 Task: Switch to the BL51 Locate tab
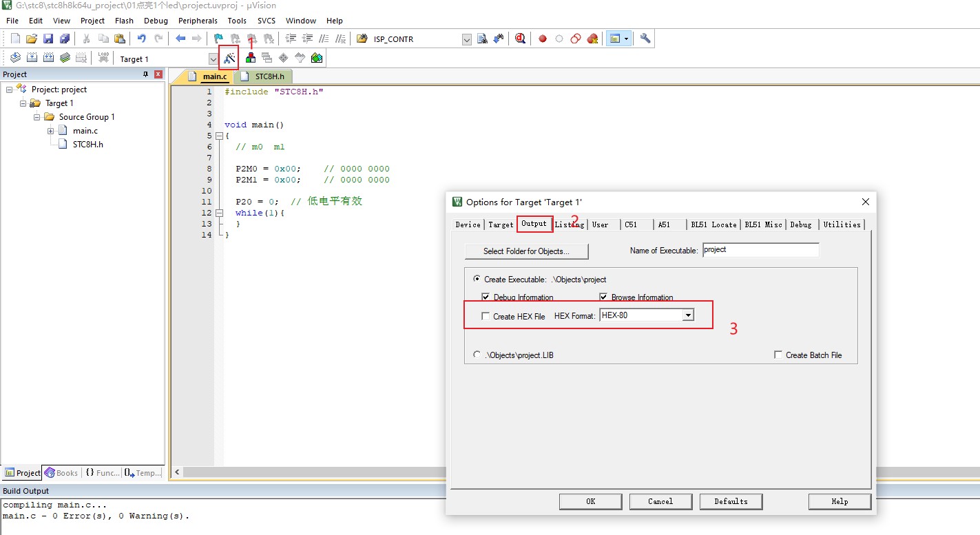[x=714, y=224]
